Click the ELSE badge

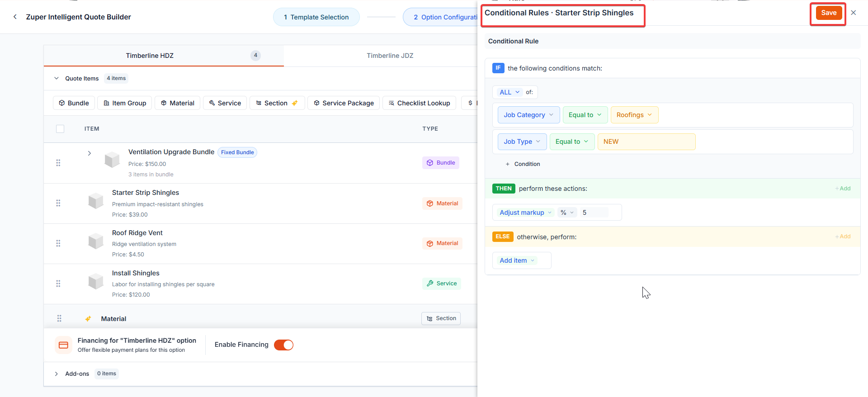pyautogui.click(x=503, y=236)
